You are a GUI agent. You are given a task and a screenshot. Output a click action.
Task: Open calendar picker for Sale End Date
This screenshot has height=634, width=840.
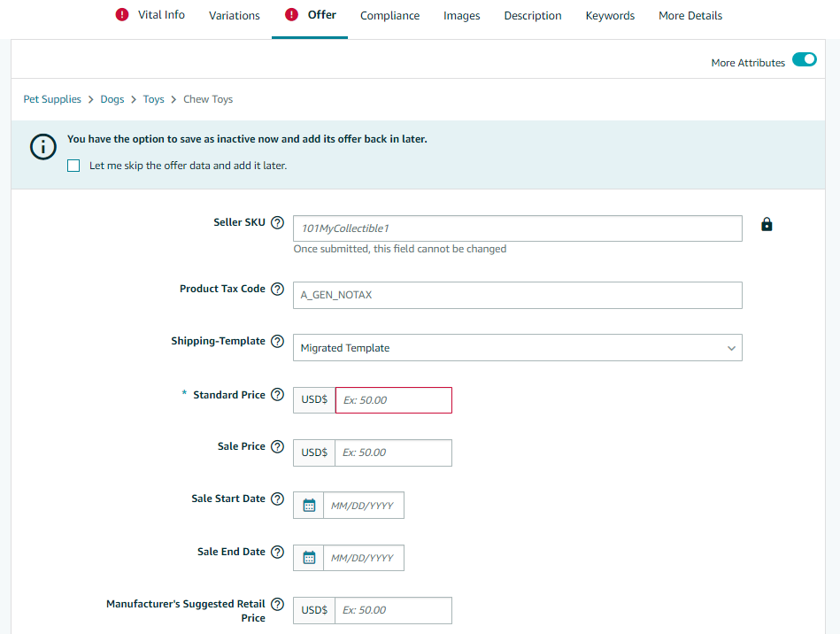coord(309,558)
